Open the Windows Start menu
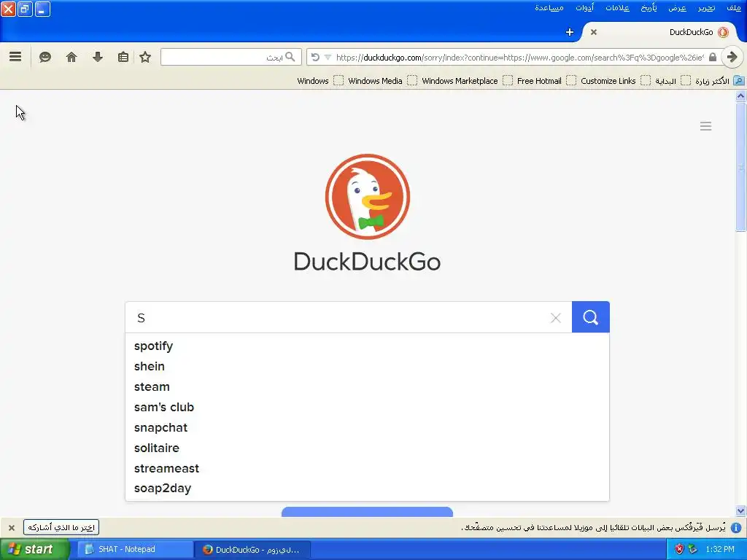 (34, 550)
